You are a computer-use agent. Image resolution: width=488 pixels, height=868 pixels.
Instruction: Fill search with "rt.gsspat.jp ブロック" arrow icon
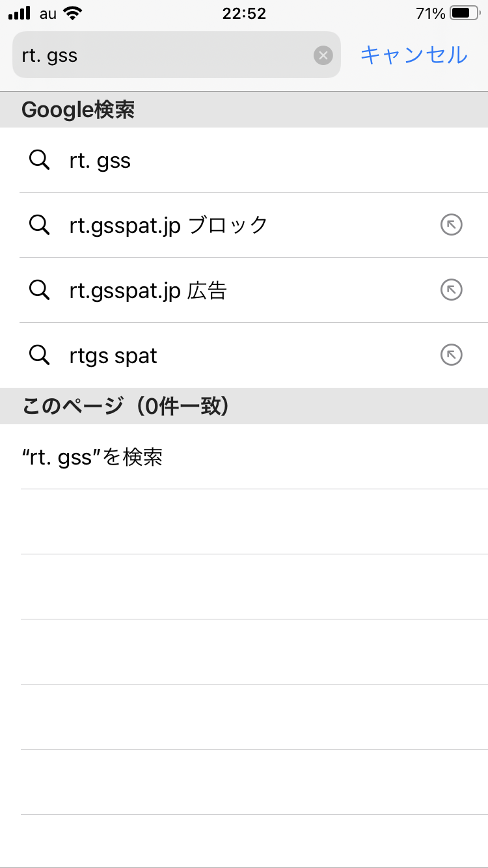point(451,225)
